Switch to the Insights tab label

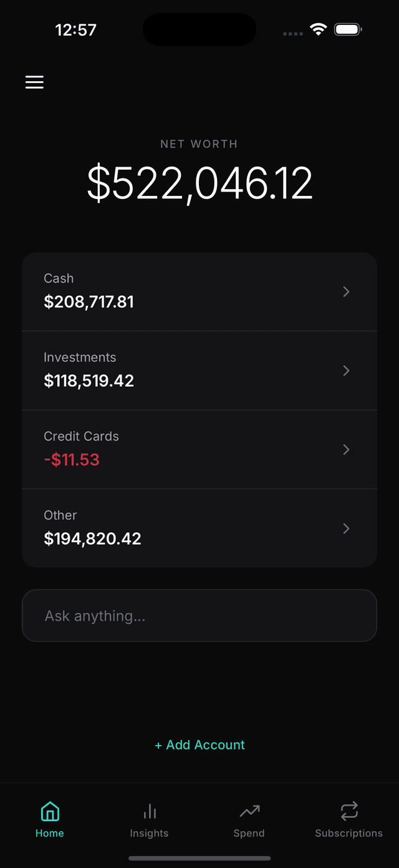[149, 834]
